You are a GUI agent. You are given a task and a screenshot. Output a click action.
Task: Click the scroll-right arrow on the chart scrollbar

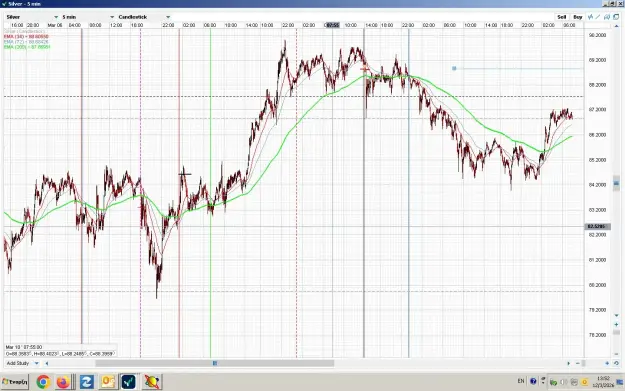(x=568, y=363)
